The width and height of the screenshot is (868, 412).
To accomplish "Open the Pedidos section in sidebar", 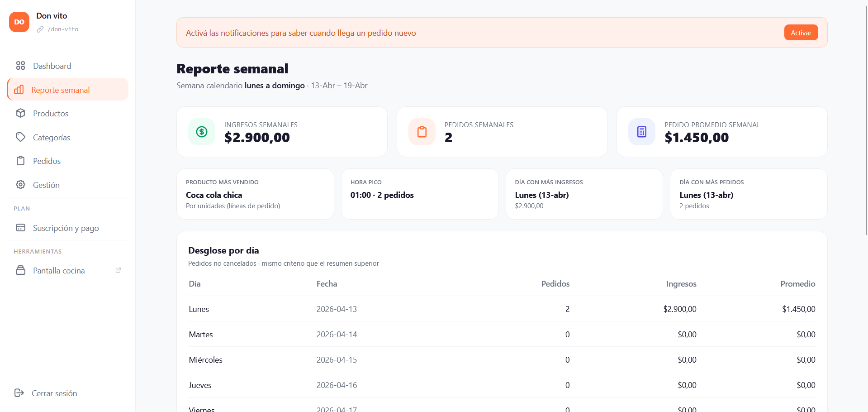I will 47,161.
